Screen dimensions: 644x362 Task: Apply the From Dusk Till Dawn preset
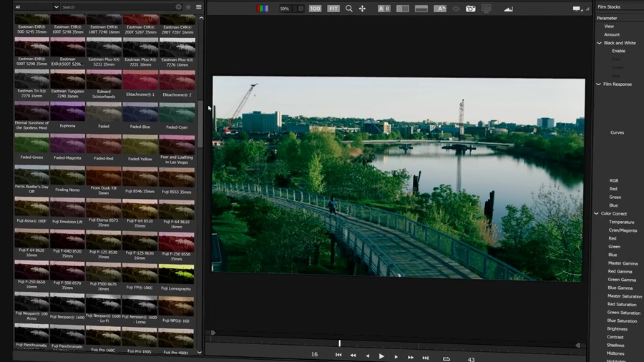pos(104,180)
